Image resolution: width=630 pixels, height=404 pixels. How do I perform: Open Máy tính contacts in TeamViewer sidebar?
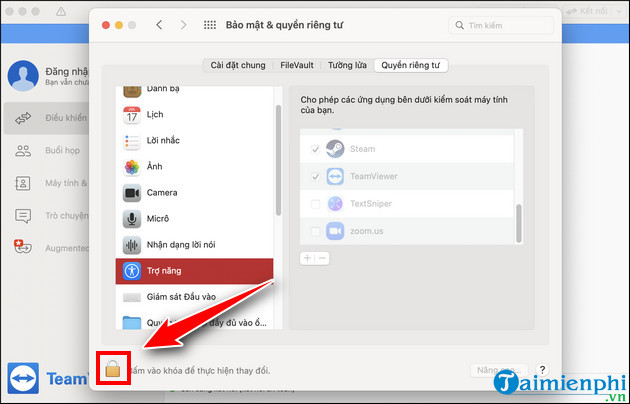click(46, 183)
